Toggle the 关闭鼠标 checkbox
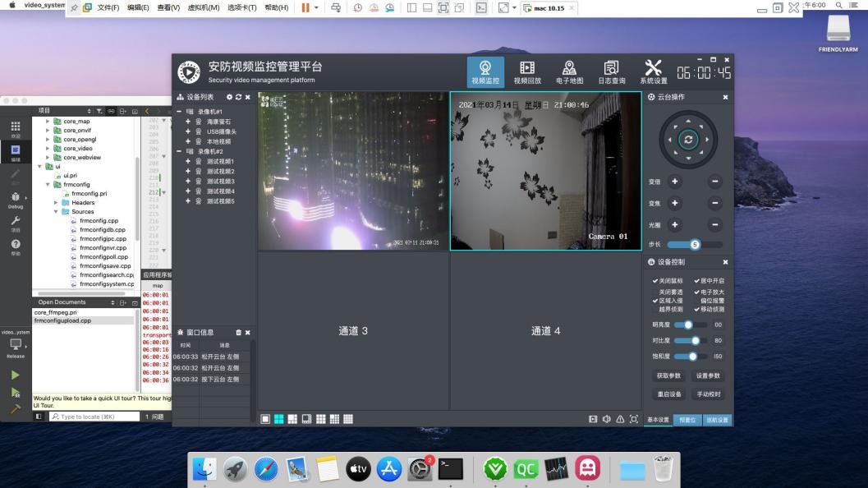 (x=655, y=281)
